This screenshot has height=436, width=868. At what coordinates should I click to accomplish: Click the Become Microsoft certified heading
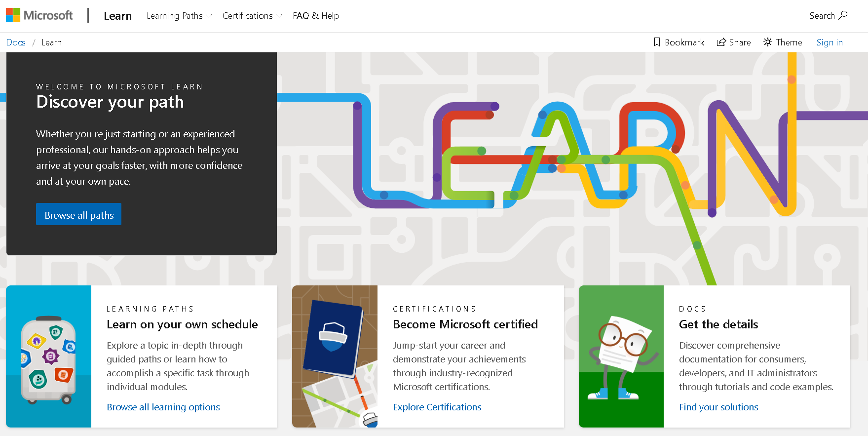465,324
